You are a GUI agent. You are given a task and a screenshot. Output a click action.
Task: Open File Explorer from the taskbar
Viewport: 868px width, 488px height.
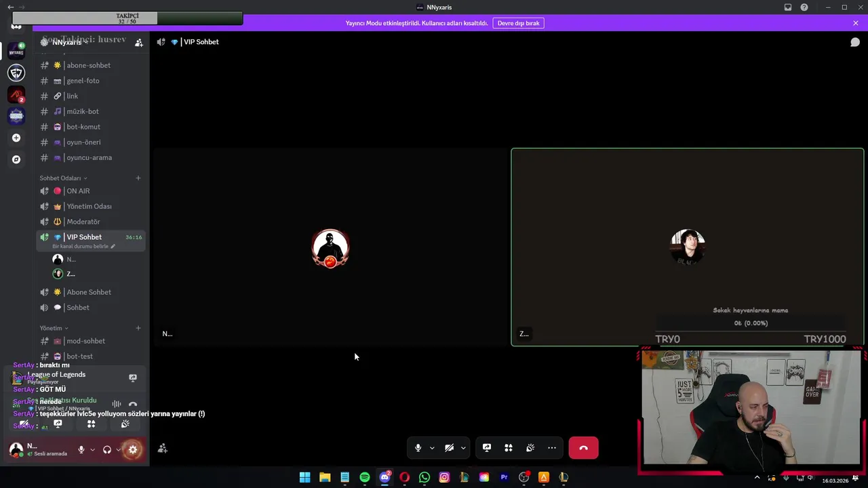point(325,477)
